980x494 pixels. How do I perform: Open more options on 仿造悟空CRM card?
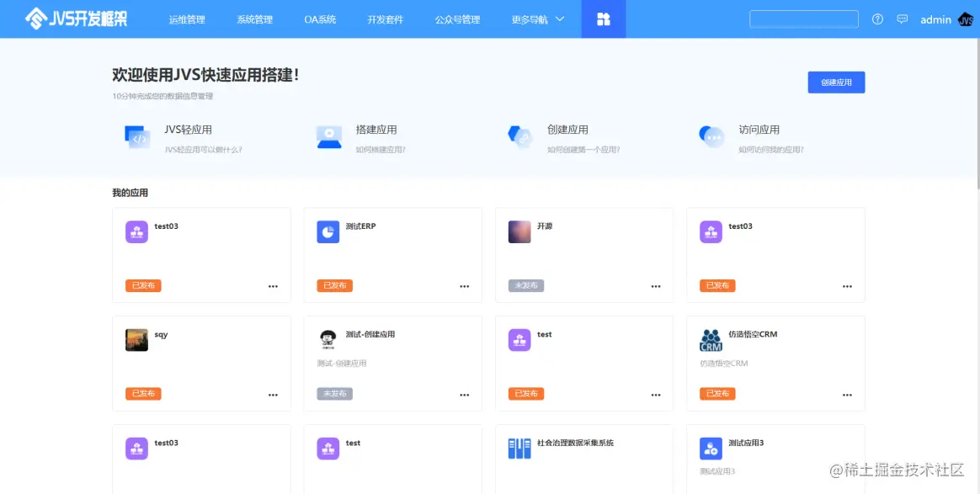[847, 395]
